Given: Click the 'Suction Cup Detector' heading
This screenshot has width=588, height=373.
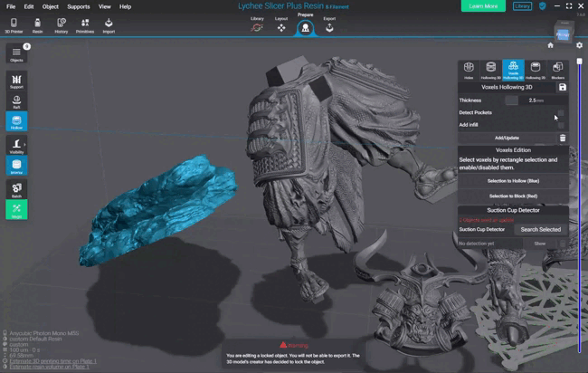Looking at the screenshot, I should (x=513, y=210).
